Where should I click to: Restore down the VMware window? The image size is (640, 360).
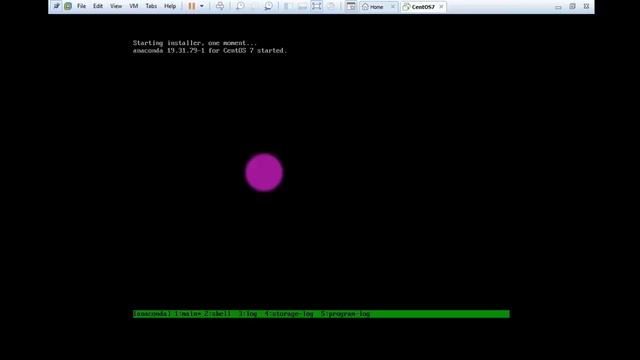point(572,7)
